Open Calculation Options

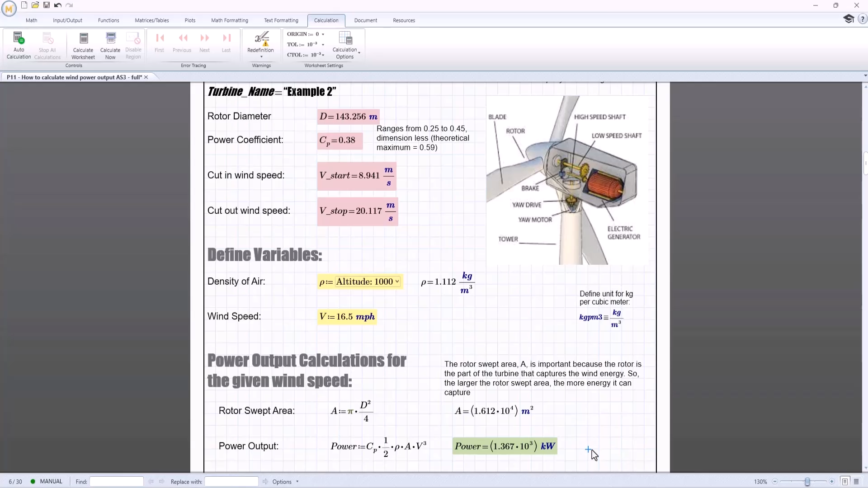(345, 45)
